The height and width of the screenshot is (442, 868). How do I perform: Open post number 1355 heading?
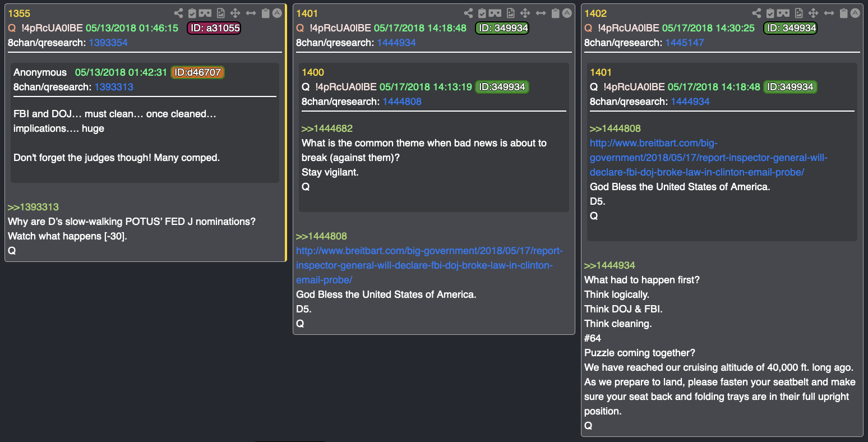[x=19, y=13]
